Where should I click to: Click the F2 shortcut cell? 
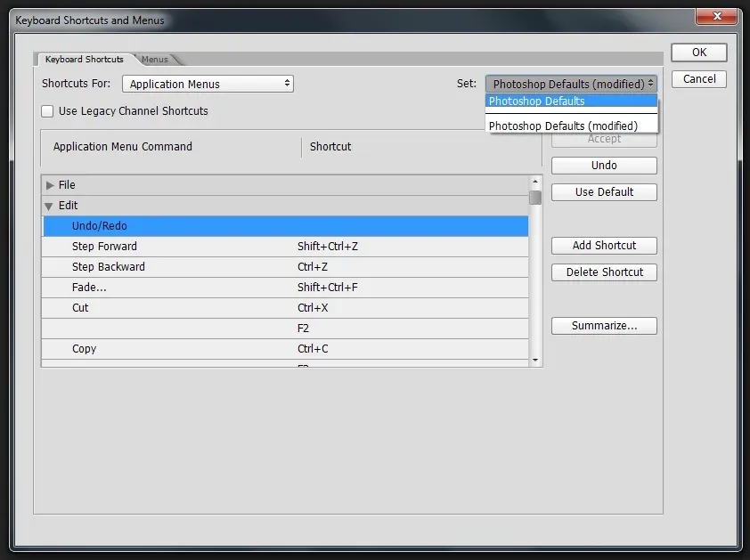(x=303, y=329)
